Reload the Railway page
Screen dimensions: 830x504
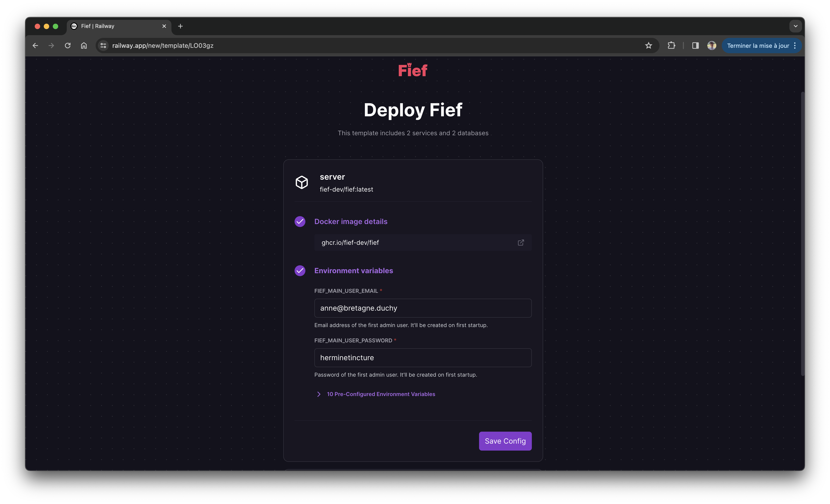point(68,46)
